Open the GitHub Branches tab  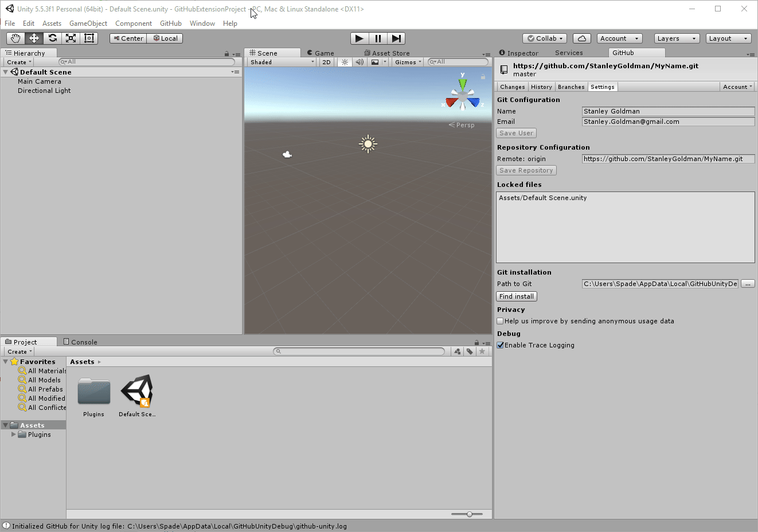571,87
